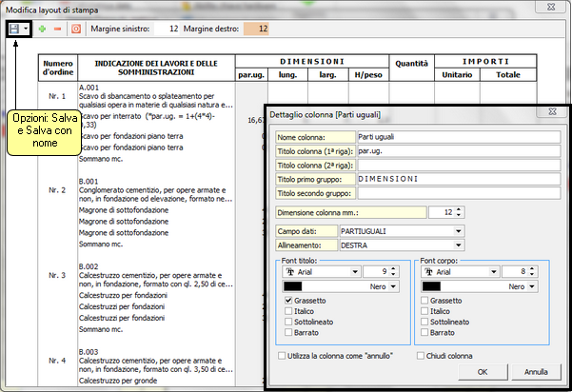
Task: Open the save options dropdown arrow
Action: 26,29
